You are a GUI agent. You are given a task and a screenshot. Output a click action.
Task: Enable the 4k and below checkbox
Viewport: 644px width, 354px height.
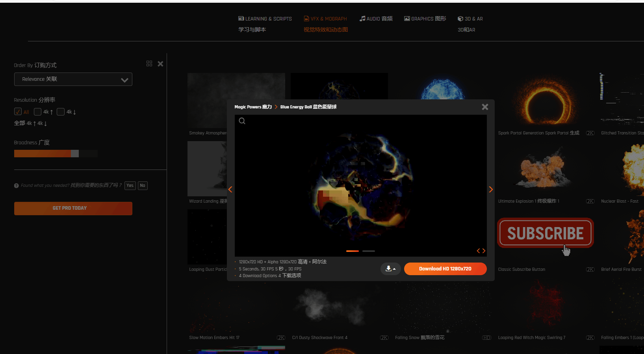[61, 112]
